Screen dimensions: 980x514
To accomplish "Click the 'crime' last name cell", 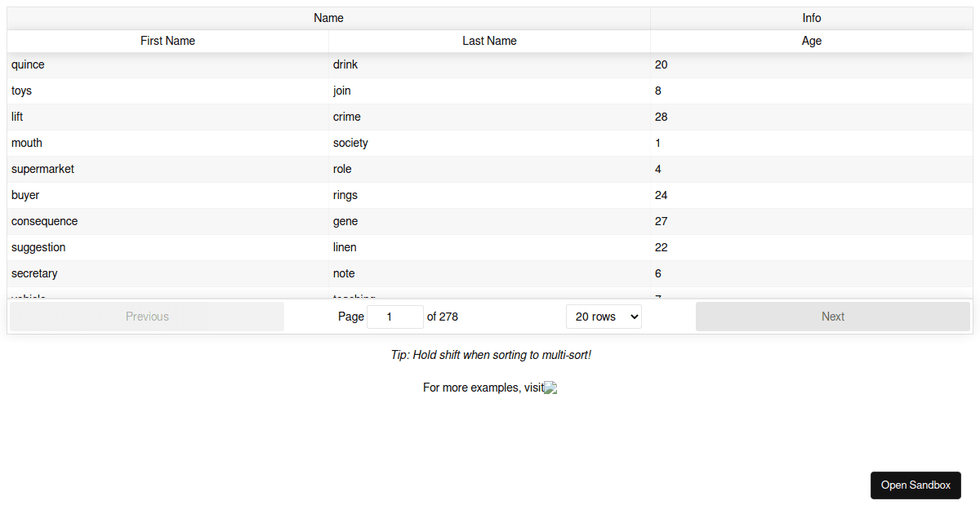I will (346, 117).
